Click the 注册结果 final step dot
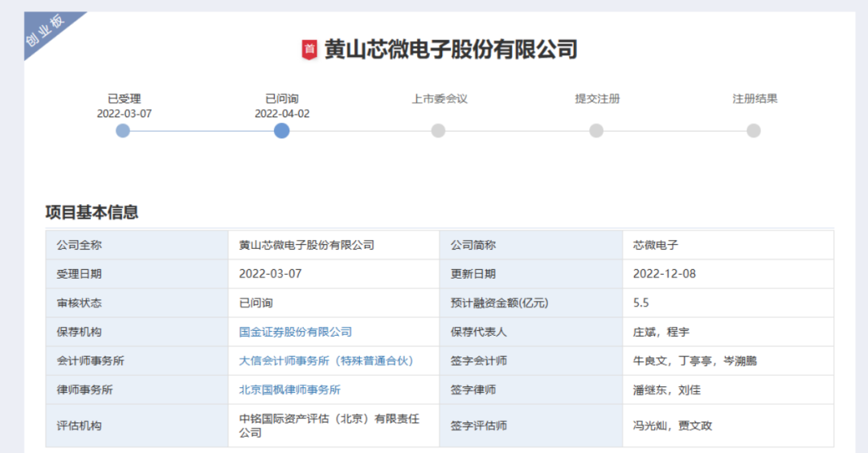The height and width of the screenshot is (453, 868). [x=753, y=131]
